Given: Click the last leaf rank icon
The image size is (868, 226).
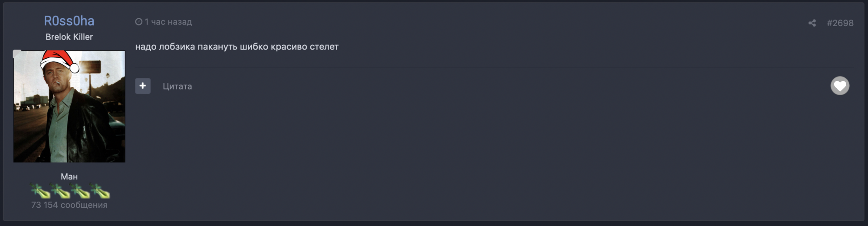Looking at the screenshot, I should point(100,190).
